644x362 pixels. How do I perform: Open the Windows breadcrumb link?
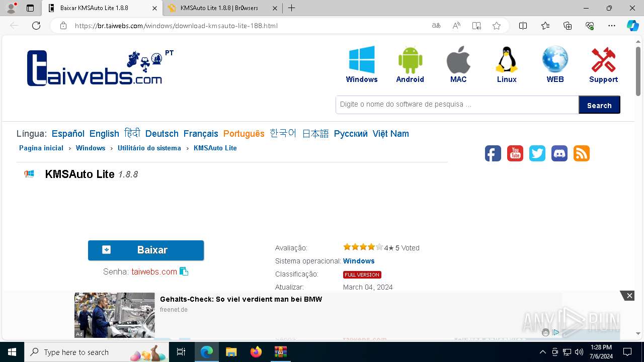click(x=91, y=148)
